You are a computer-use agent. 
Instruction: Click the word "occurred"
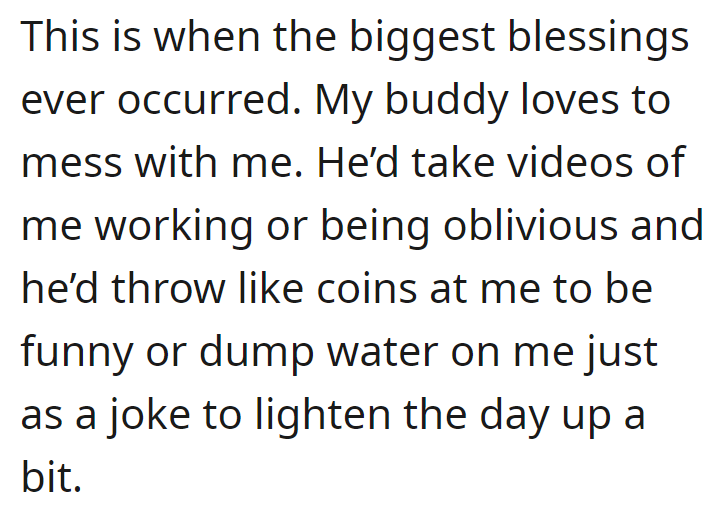[x=209, y=99]
